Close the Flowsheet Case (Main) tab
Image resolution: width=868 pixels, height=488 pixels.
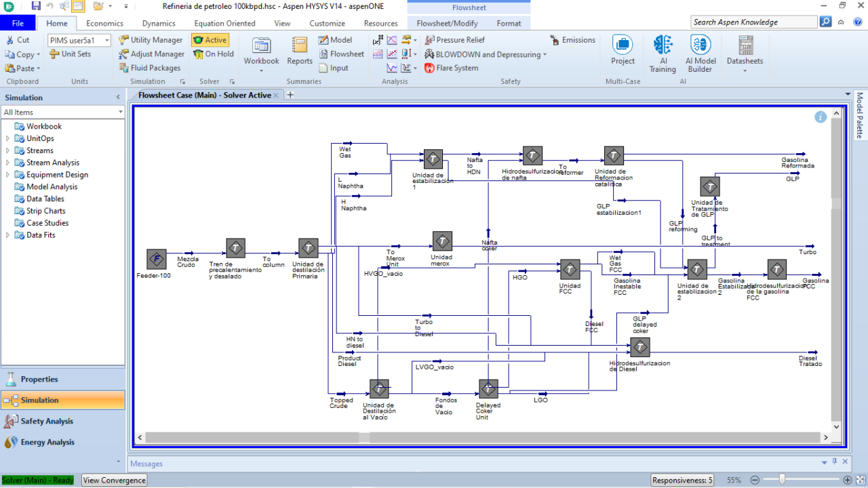(x=276, y=96)
